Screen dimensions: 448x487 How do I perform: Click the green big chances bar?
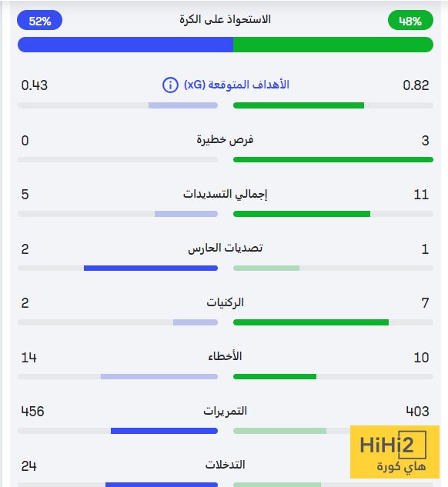point(333,160)
